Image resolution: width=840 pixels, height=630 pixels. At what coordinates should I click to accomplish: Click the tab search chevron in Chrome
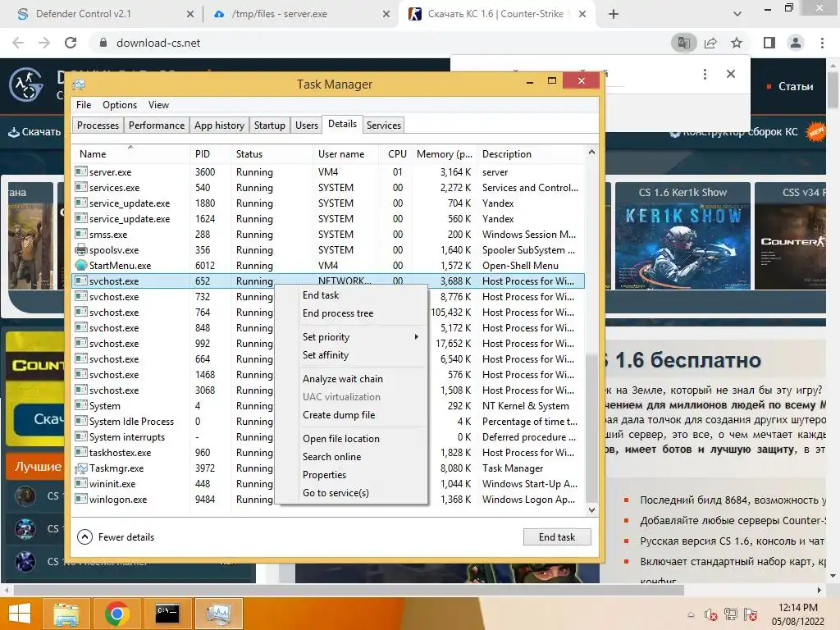tap(737, 14)
